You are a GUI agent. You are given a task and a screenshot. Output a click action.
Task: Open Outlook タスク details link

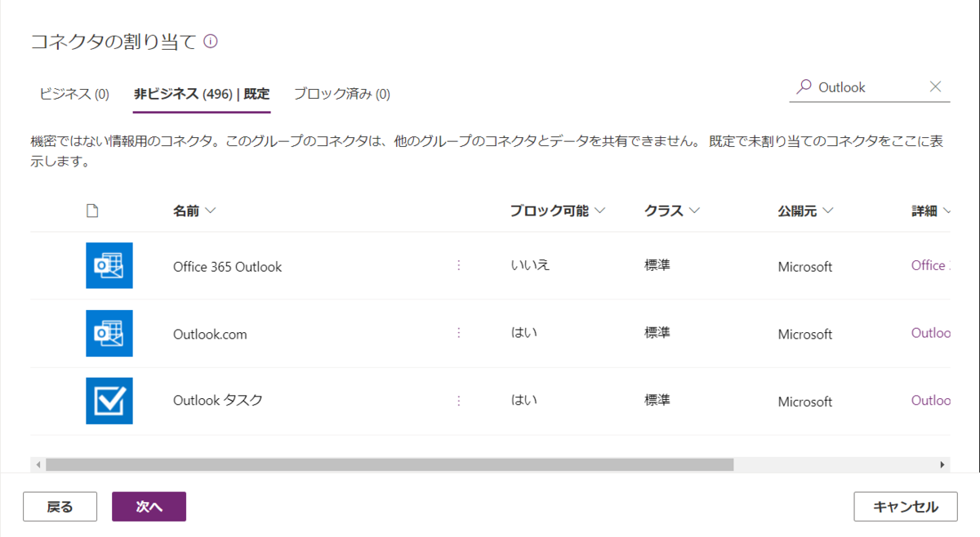pyautogui.click(x=930, y=401)
